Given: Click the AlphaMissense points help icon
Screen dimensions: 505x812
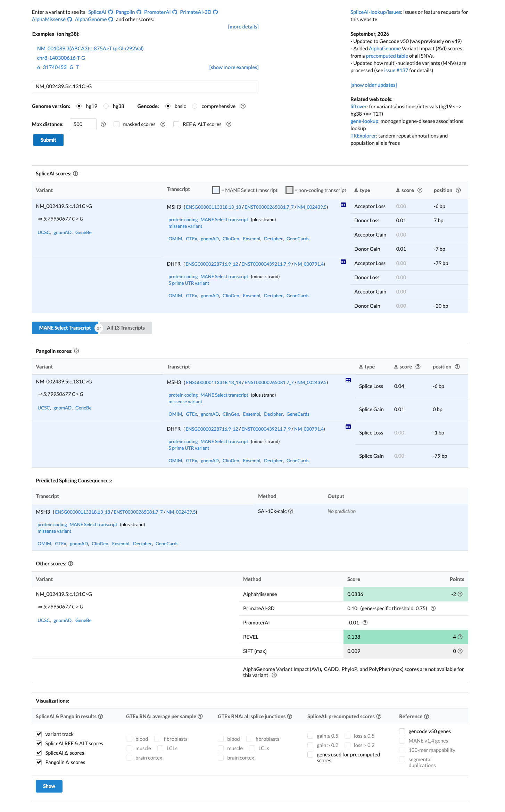Looking at the screenshot, I should 460,594.
